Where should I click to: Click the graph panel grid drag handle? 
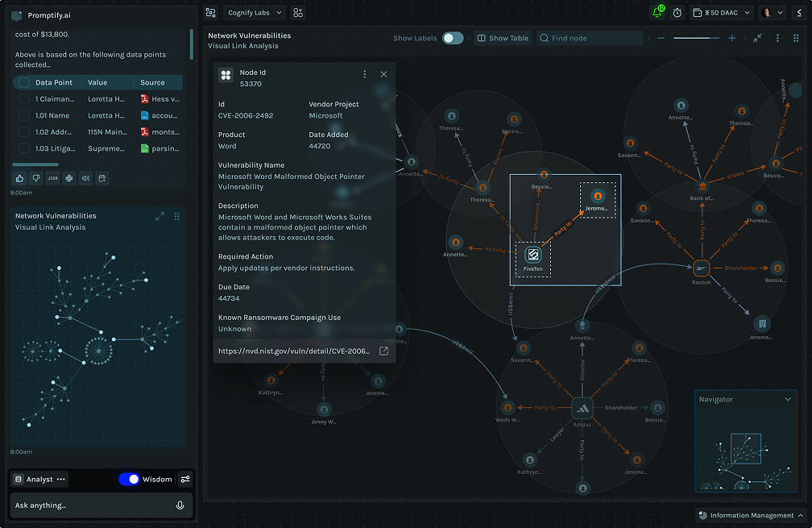(x=796, y=39)
